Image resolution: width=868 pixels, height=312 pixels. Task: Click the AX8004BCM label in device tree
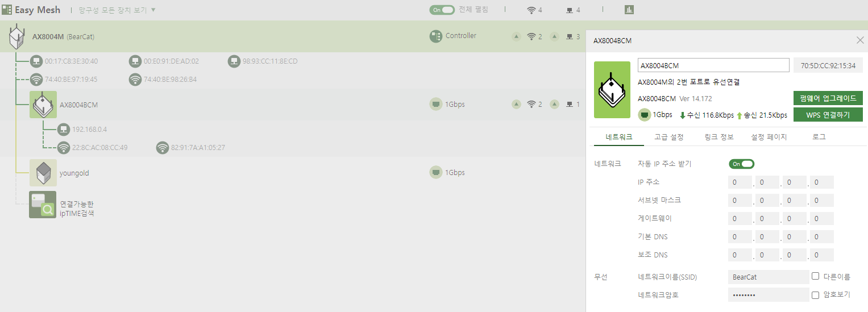[x=79, y=105]
